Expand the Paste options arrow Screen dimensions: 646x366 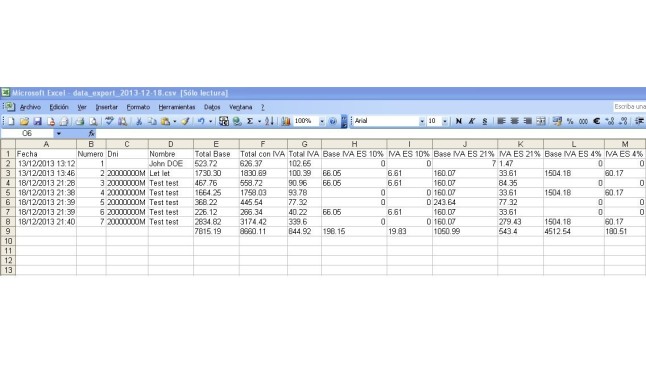[x=175, y=121]
